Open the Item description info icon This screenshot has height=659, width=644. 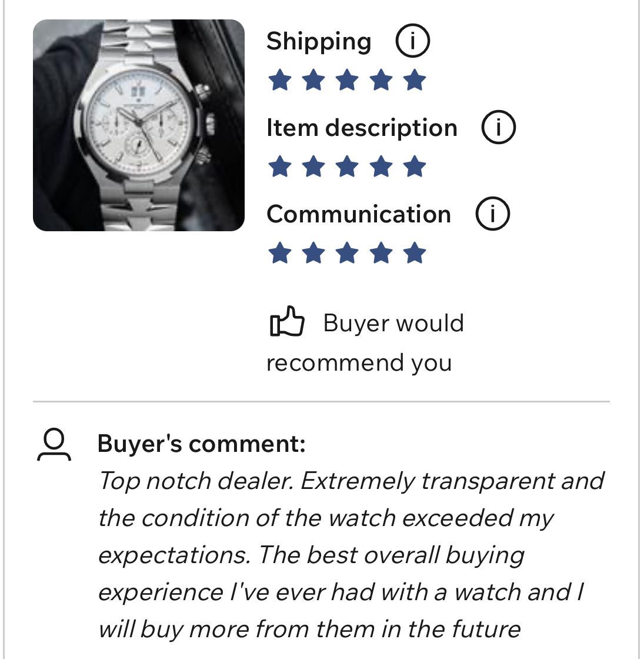tap(498, 128)
